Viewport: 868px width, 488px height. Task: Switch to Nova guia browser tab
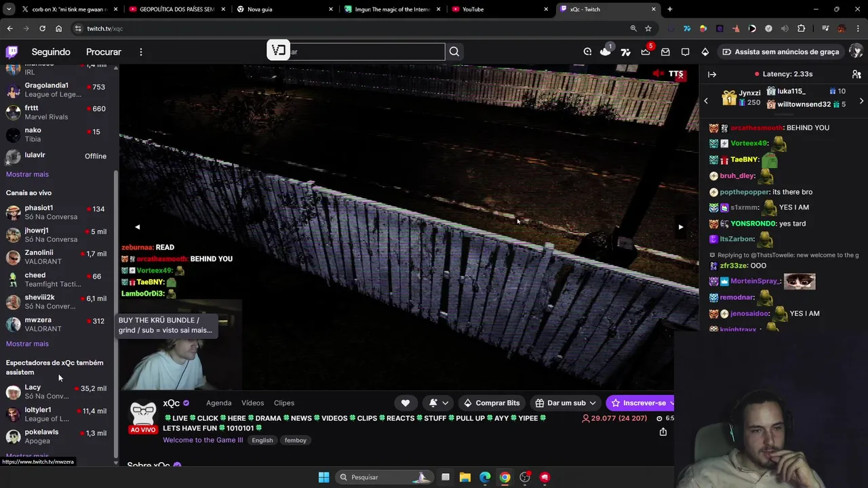(285, 9)
